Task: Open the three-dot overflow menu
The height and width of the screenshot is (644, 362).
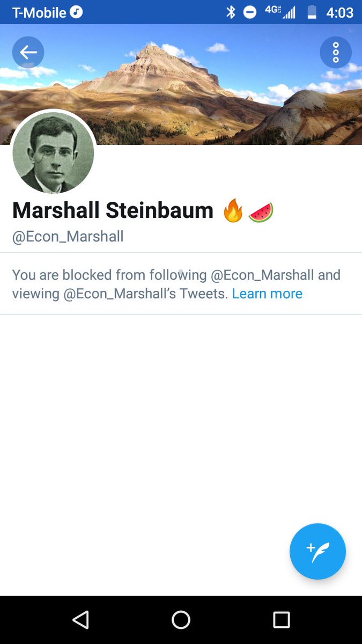Action: coord(336,52)
